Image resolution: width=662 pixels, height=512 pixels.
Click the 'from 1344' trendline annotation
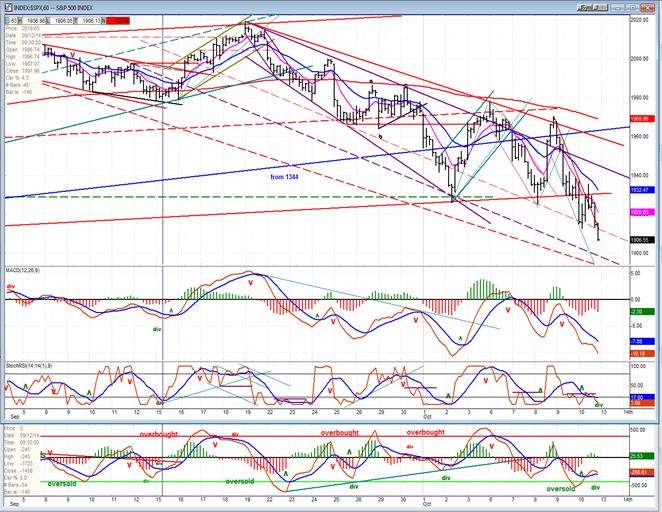284,177
